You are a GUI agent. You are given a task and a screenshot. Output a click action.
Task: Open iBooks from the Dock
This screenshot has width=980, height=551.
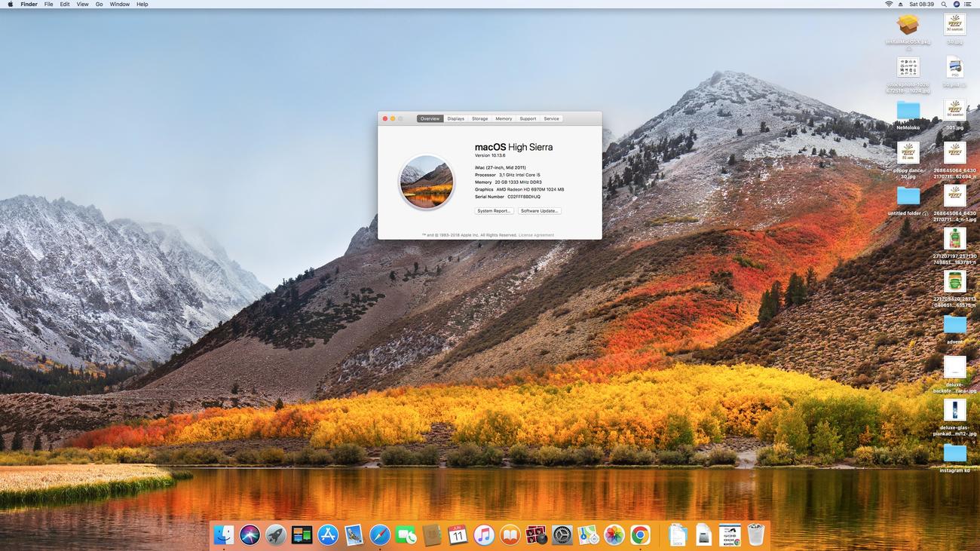[510, 535]
